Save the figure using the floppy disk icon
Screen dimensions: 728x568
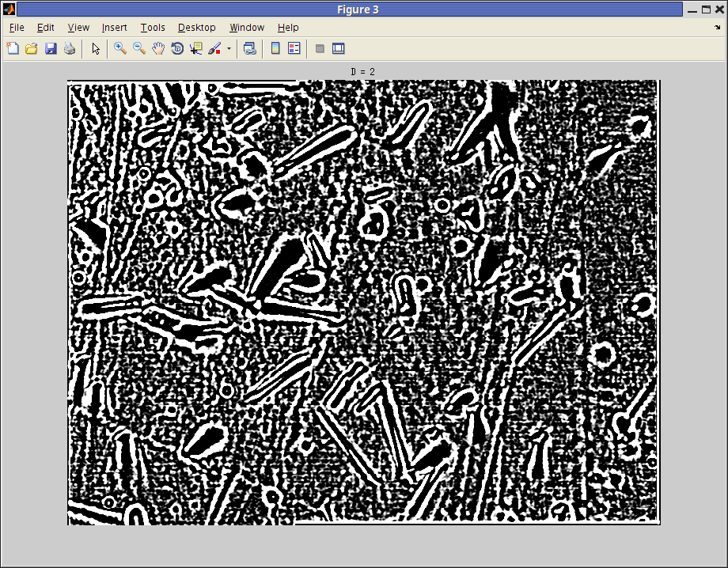pyautogui.click(x=51, y=48)
